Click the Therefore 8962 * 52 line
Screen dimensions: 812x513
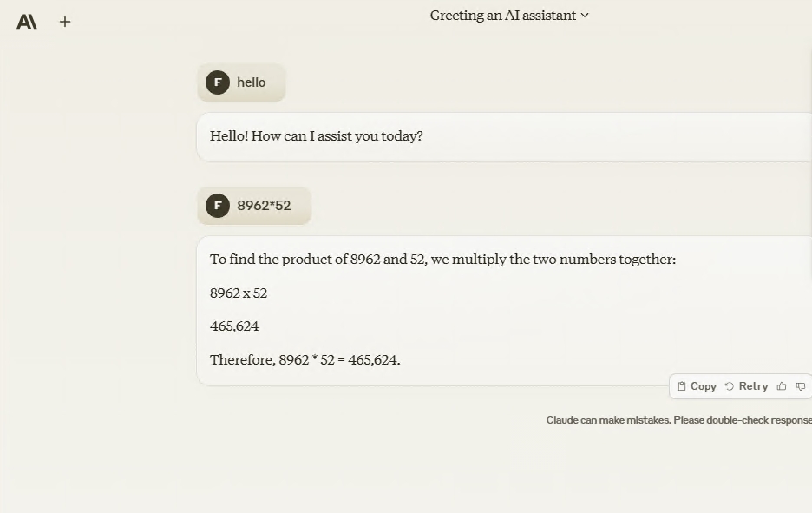tap(305, 359)
